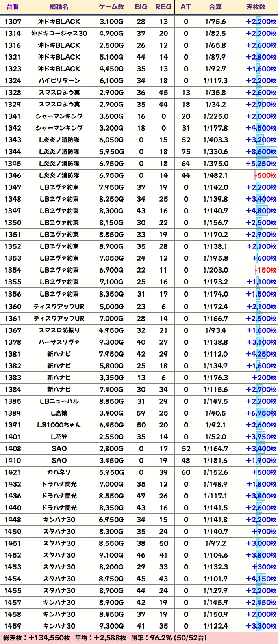Click the 9,100G game count
Viewport: 278px width, 644px height.
pos(111,555)
